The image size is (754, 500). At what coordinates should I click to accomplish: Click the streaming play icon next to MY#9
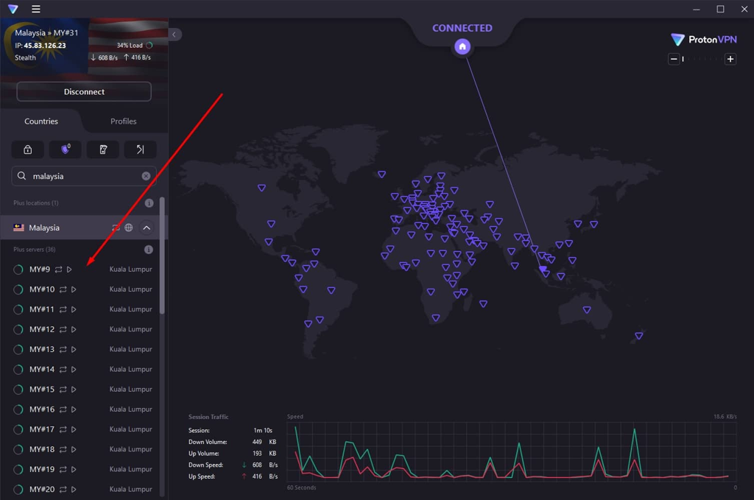tap(70, 269)
